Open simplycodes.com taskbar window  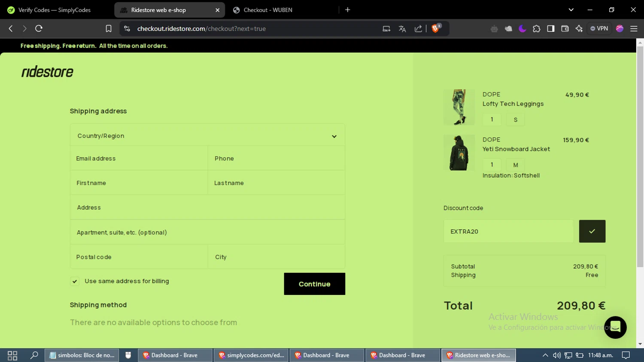click(251, 355)
